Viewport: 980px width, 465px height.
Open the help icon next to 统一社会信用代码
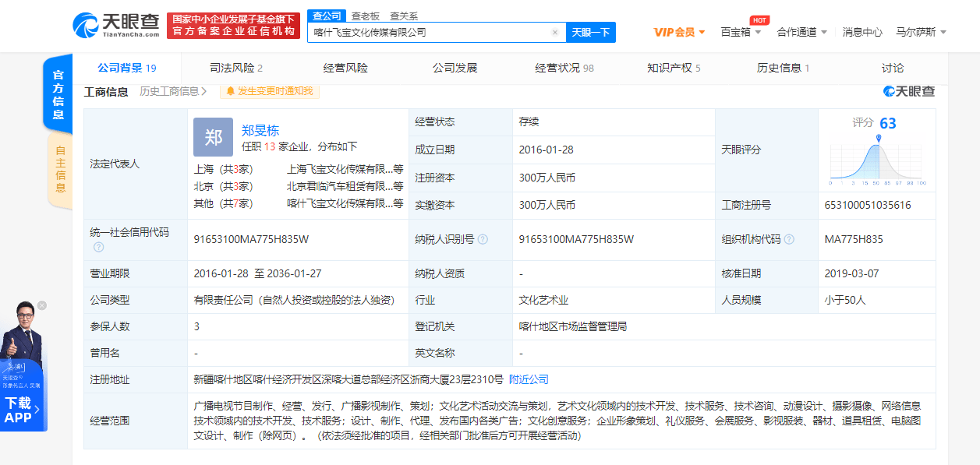click(99, 247)
